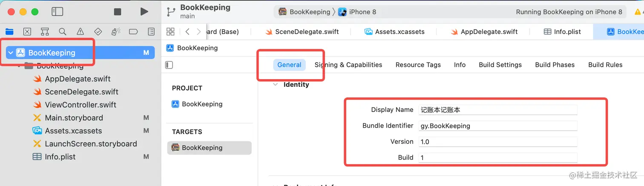Collapse the Identity section

click(275, 85)
